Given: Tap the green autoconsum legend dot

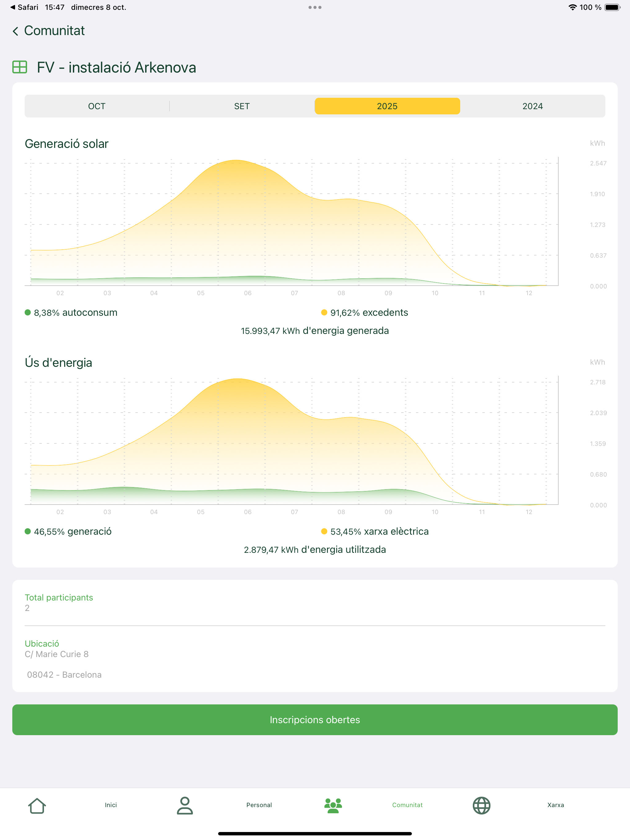Looking at the screenshot, I should (x=27, y=312).
